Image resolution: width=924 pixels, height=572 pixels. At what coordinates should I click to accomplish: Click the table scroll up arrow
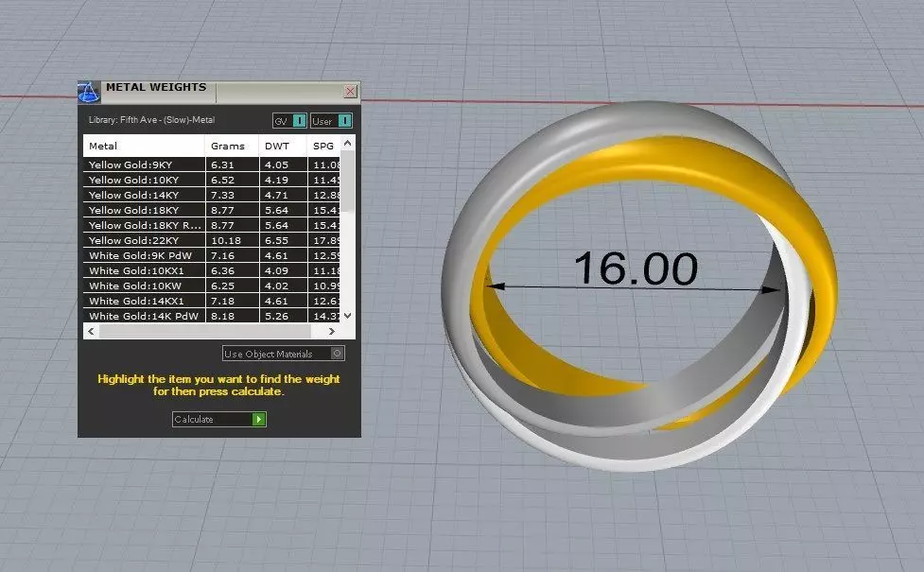point(348,143)
